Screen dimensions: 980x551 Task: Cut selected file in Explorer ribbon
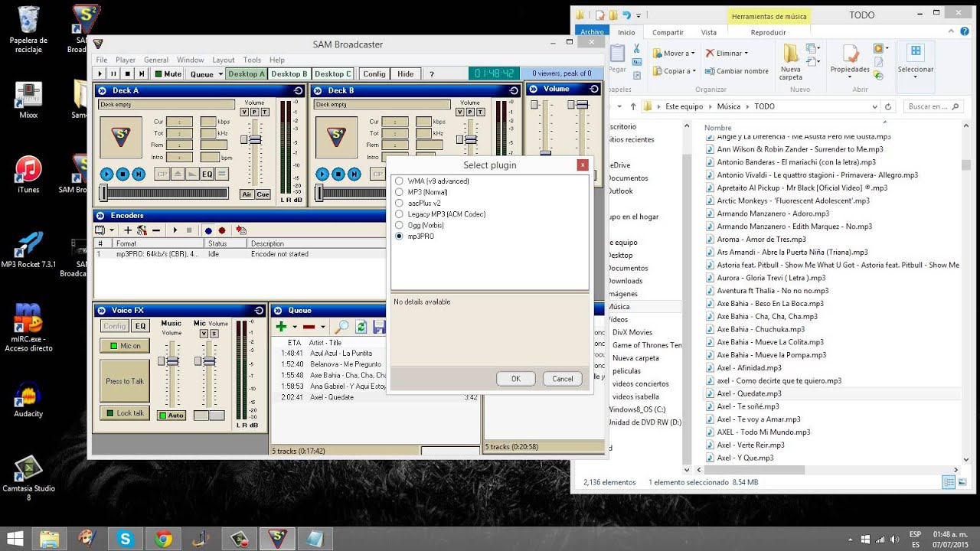[x=636, y=49]
